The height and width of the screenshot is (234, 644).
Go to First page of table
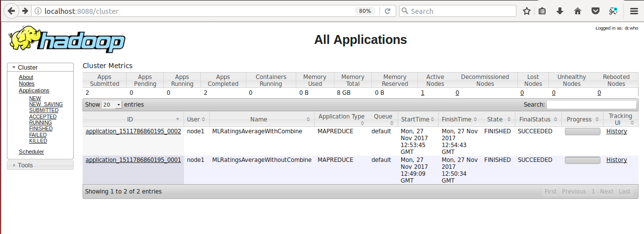click(551, 192)
